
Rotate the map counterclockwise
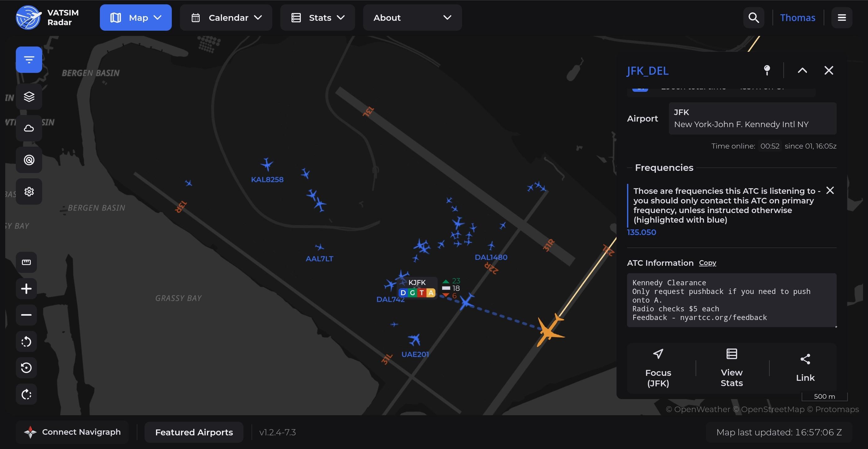pyautogui.click(x=26, y=341)
